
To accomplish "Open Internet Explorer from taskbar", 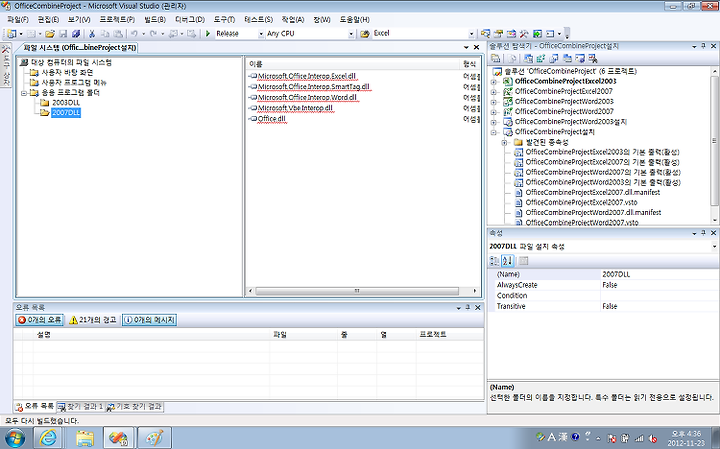I will pyautogui.click(x=48, y=438).
